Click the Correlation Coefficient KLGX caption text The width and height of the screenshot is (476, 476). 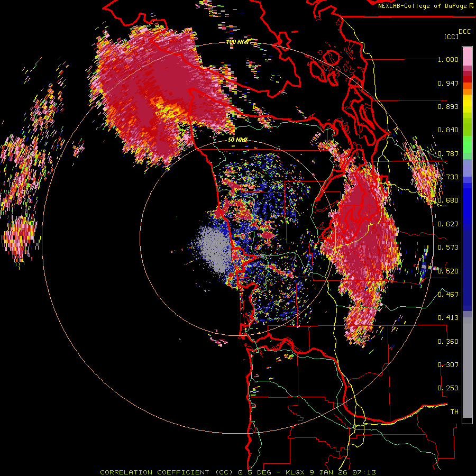click(x=238, y=472)
